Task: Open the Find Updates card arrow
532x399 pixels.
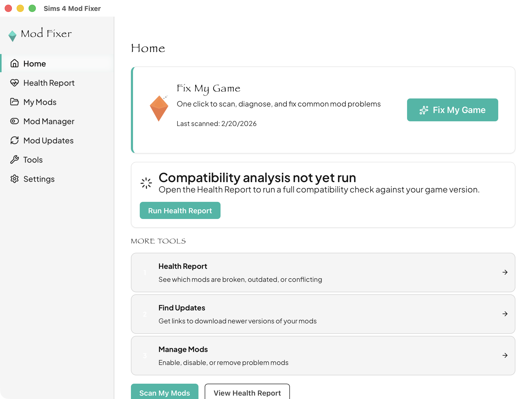Action: click(505, 314)
